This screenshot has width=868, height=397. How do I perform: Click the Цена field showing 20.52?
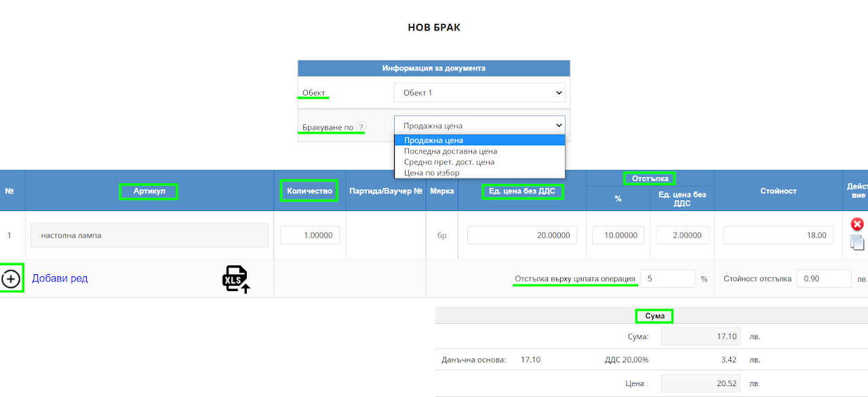[699, 383]
